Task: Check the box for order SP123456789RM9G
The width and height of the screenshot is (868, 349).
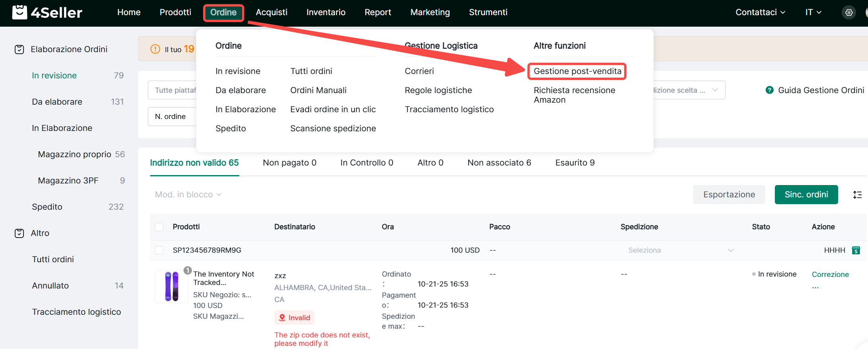Action: 159,250
